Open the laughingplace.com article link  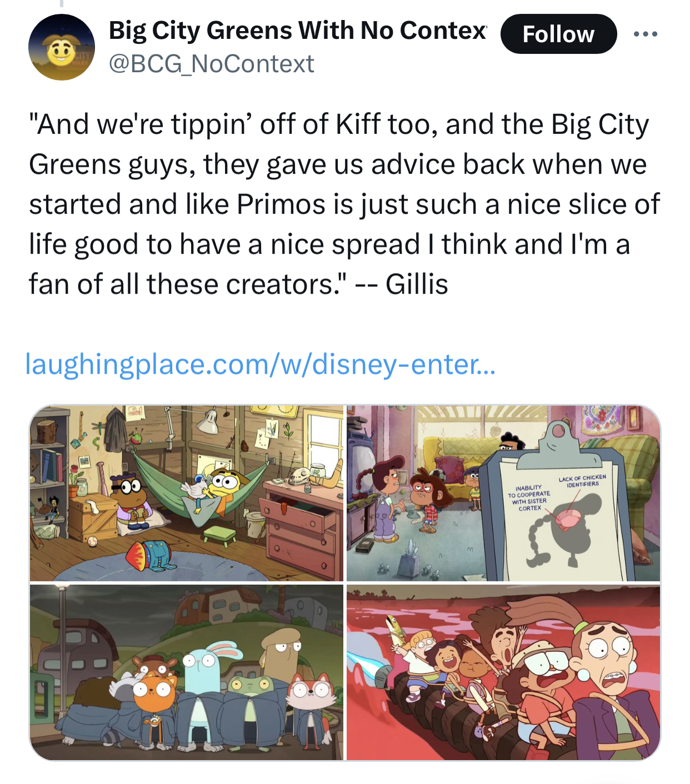261,364
